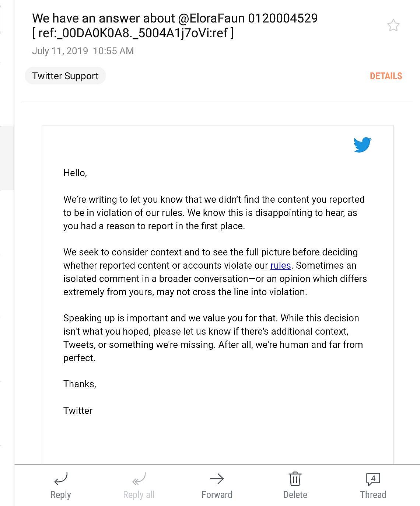Open the Thread icon showing 4 messages
The image size is (420, 506).
tap(373, 479)
